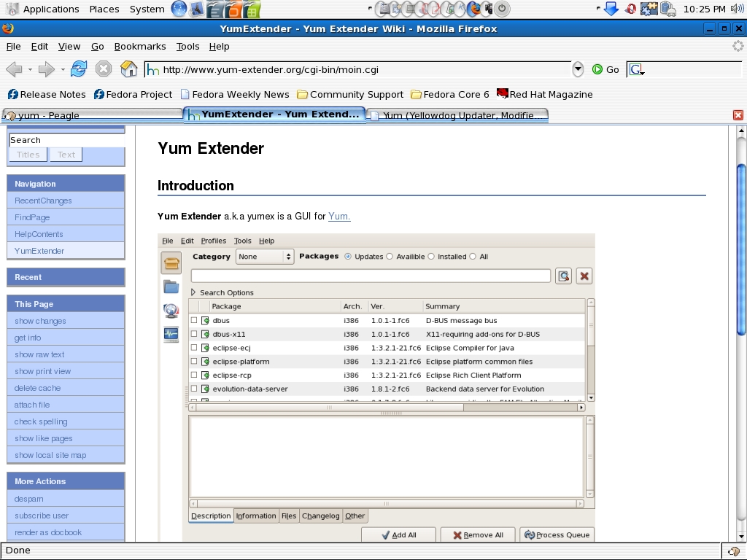The height and width of the screenshot is (560, 747).
Task: Click the Firefox Back arrow button
Action: (x=15, y=69)
